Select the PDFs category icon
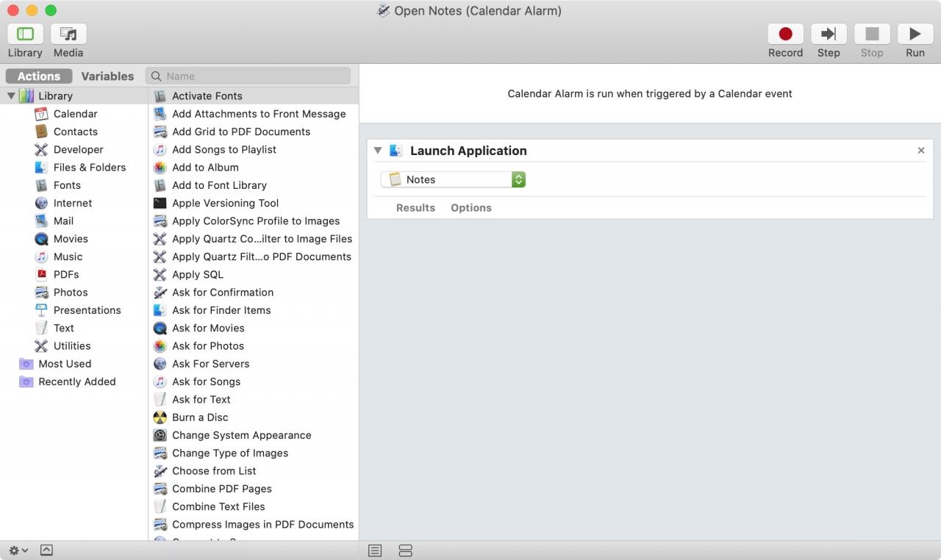The image size is (941, 560). [x=41, y=274]
